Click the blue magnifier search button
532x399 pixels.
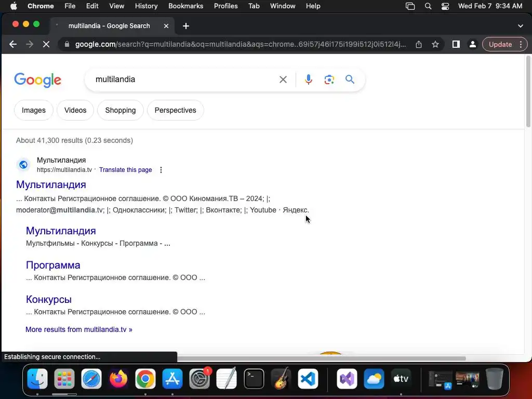[x=350, y=79]
